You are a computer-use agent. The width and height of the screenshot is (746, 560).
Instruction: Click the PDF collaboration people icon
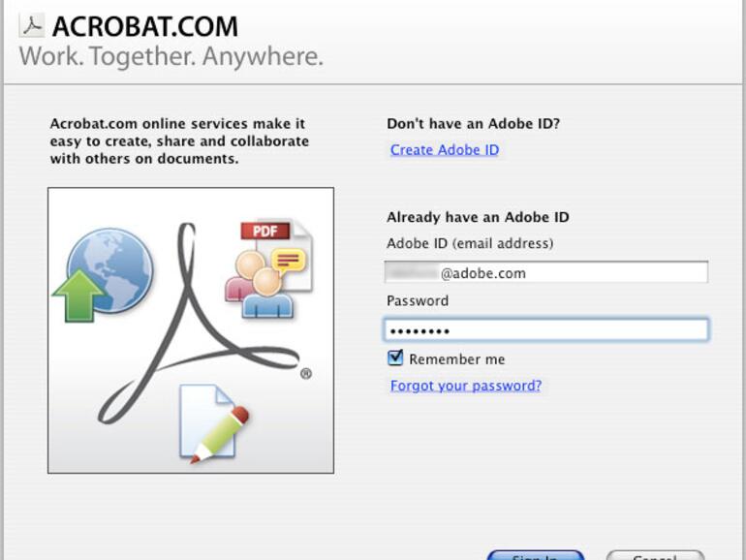click(x=268, y=268)
